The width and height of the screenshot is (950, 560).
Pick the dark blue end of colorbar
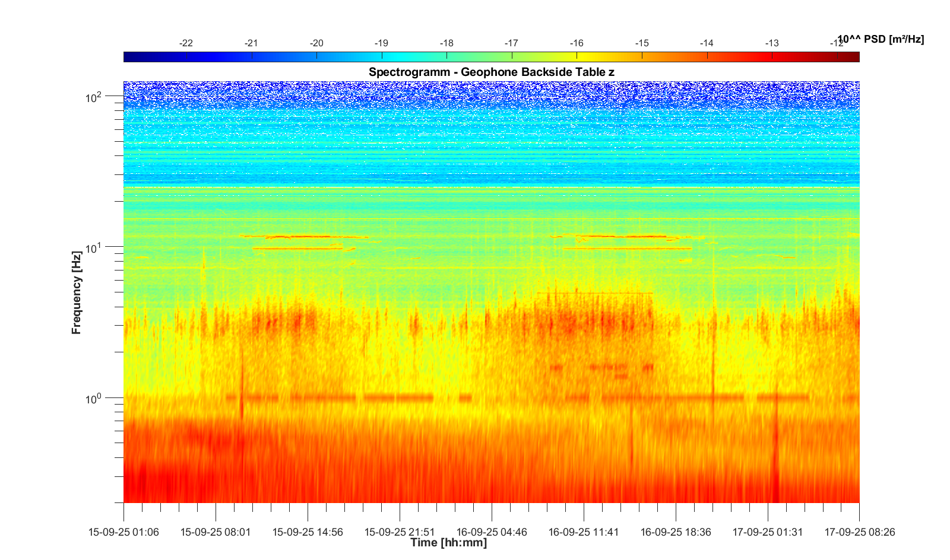(128, 57)
